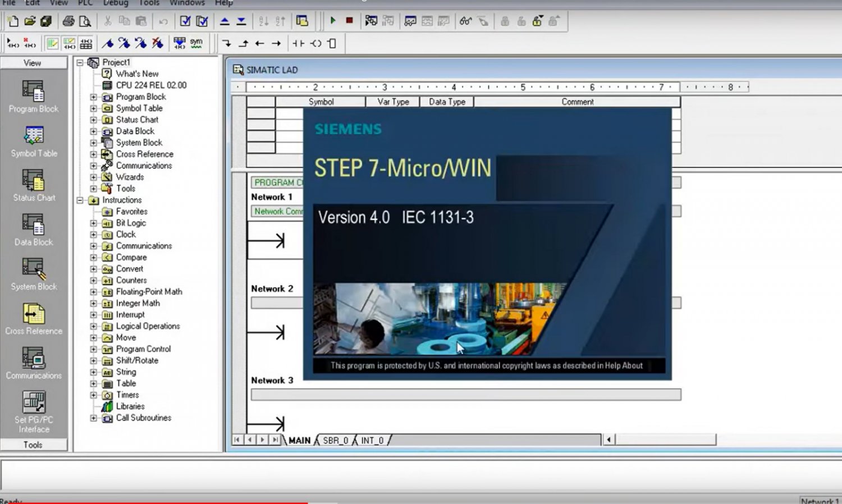This screenshot has height=504, width=842.
Task: Select Libraries in instruction tree
Action: tap(130, 406)
